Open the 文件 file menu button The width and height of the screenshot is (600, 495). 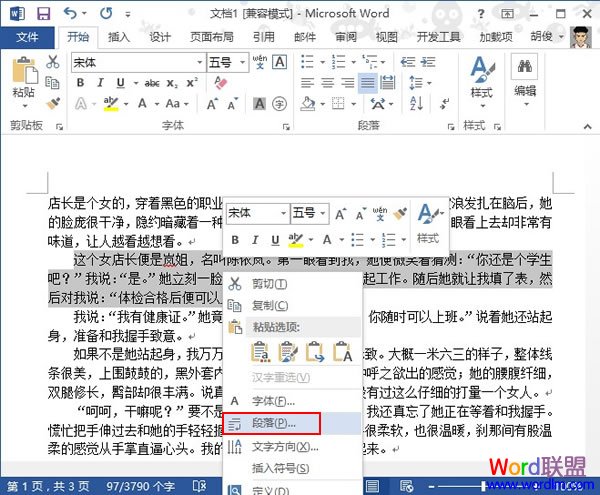(28, 37)
